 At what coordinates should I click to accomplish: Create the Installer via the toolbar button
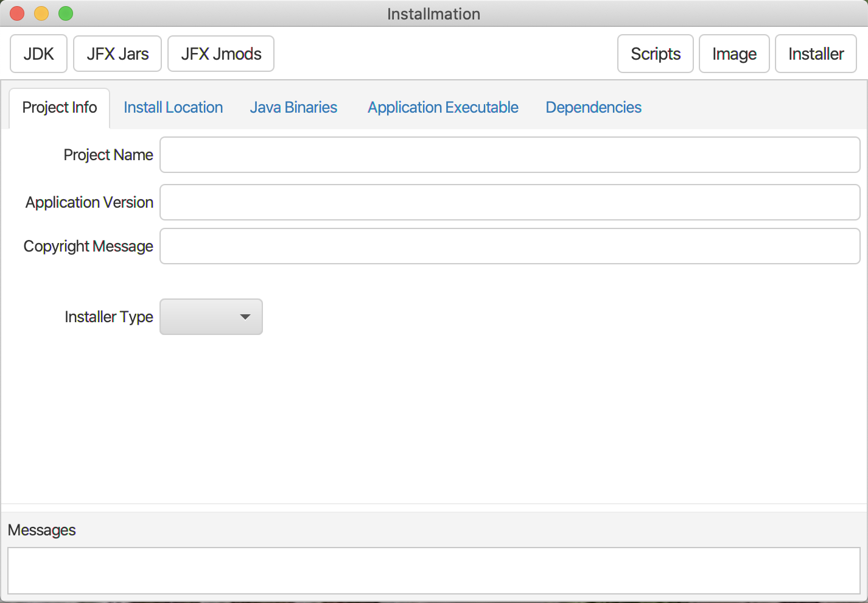click(816, 54)
